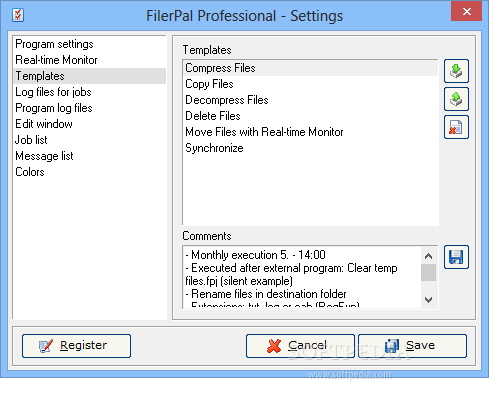
Task: Open the Real-time Monitor section
Action: tap(56, 60)
